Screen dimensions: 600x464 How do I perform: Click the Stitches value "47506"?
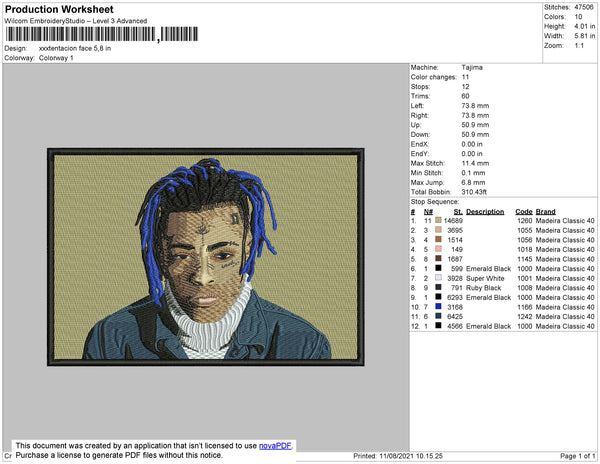pos(584,7)
